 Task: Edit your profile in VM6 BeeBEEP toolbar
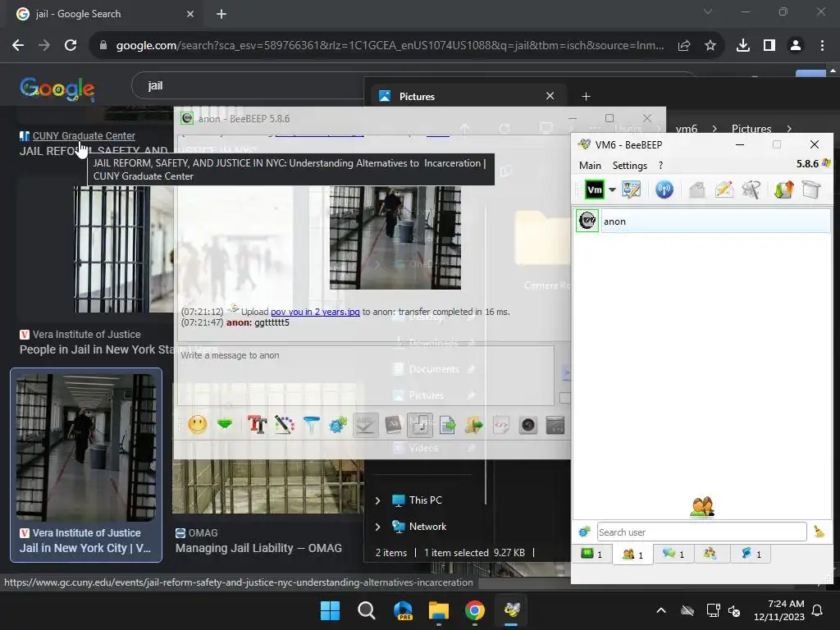(631, 189)
